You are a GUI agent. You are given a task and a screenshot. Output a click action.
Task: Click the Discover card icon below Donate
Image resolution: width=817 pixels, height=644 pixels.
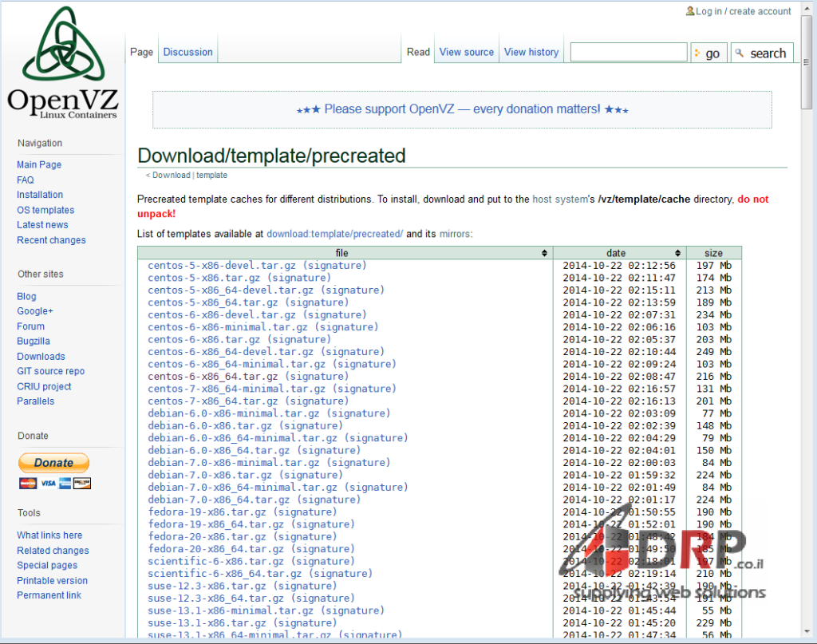pyautogui.click(x=81, y=483)
